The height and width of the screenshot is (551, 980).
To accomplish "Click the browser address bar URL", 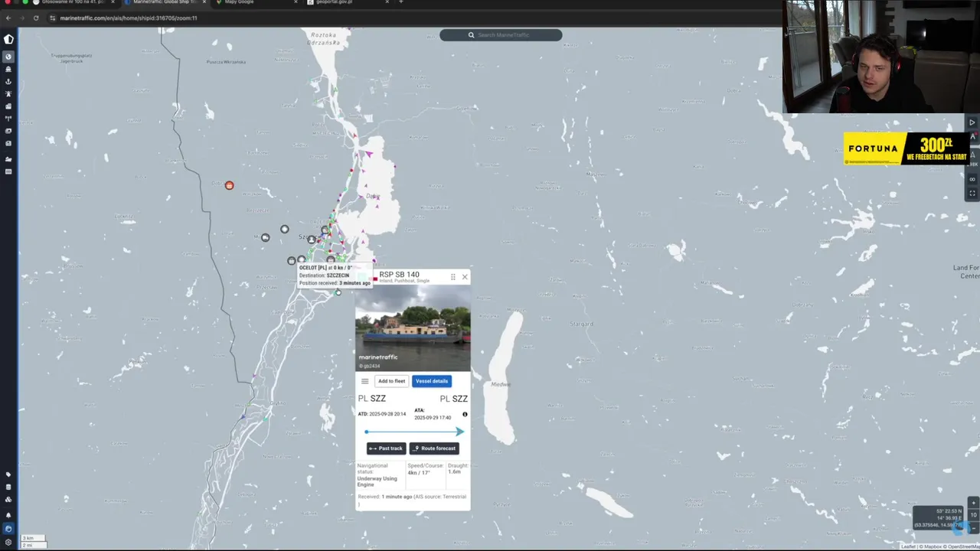I will pos(129,18).
